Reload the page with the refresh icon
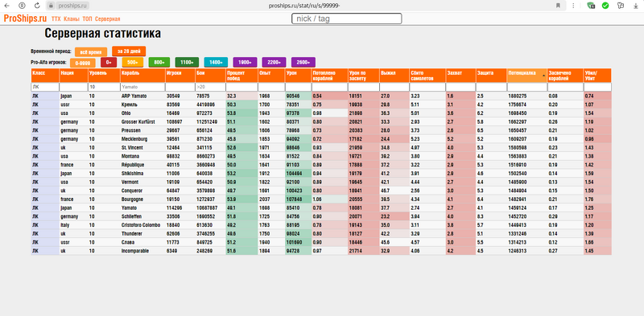The height and width of the screenshot is (316, 644). pyautogui.click(x=37, y=6)
